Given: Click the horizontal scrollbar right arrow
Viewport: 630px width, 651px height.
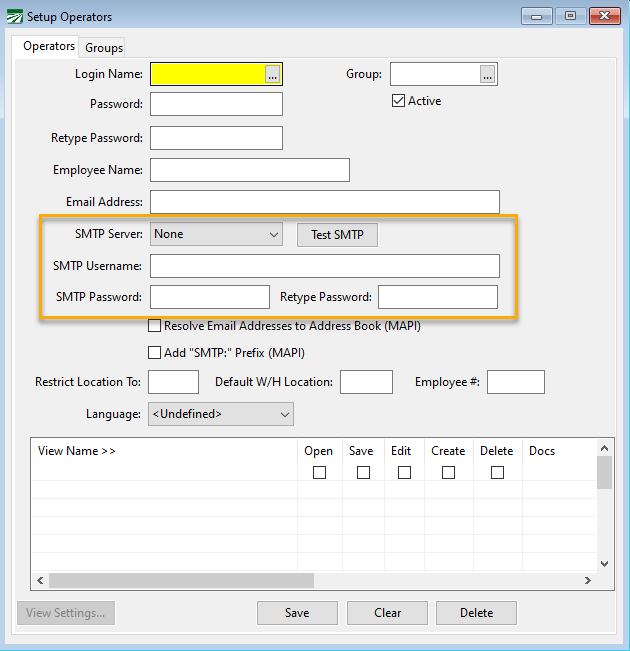Looking at the screenshot, I should pos(588,580).
